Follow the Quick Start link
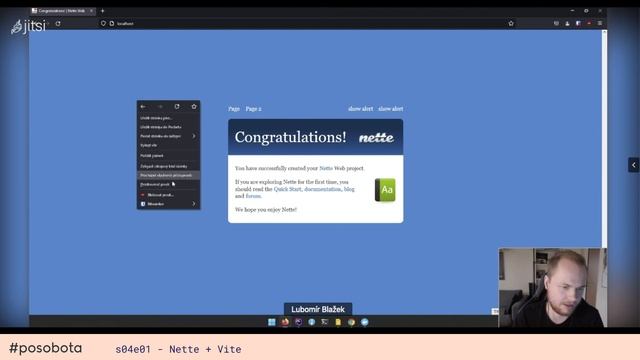Image resolution: width=640 pixels, height=360 pixels. [288, 189]
